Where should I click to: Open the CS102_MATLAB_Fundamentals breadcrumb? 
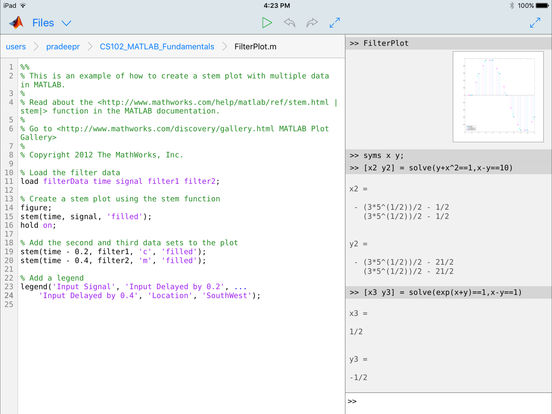point(157,46)
